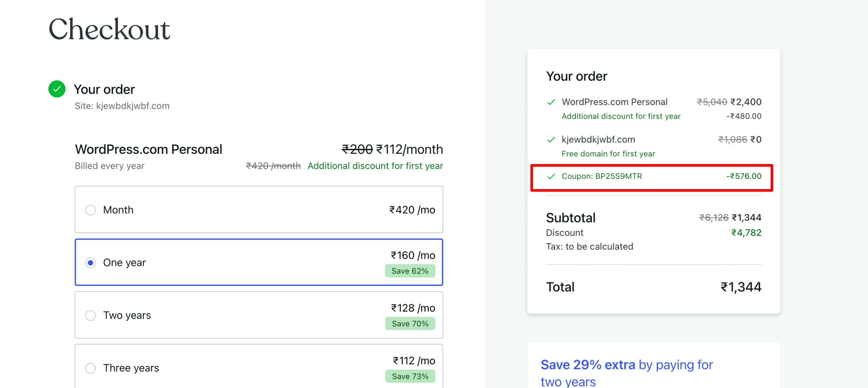Viewport: 868px width, 388px height.
Task: Click the Additional discount for first year in order summary
Action: coord(621,116)
